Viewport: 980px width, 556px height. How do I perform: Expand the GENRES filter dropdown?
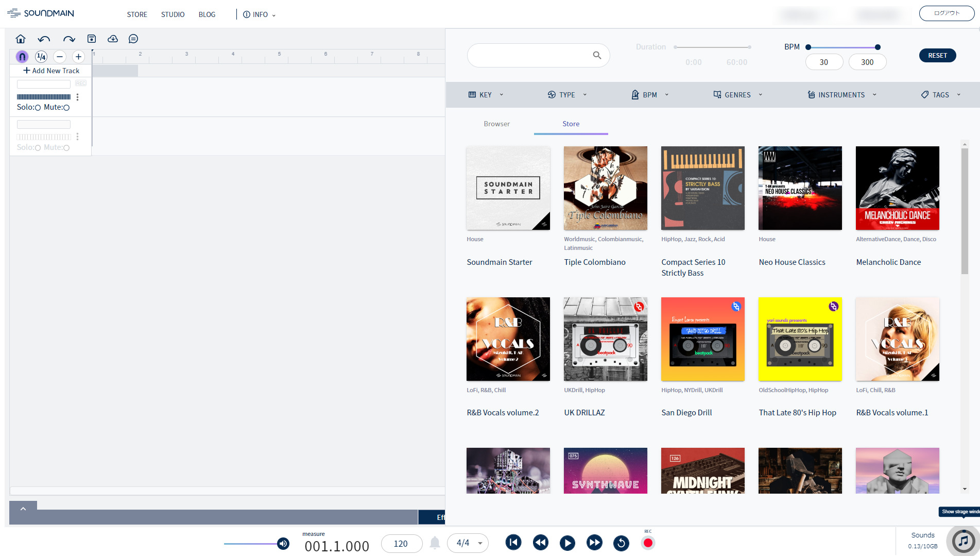(x=737, y=95)
